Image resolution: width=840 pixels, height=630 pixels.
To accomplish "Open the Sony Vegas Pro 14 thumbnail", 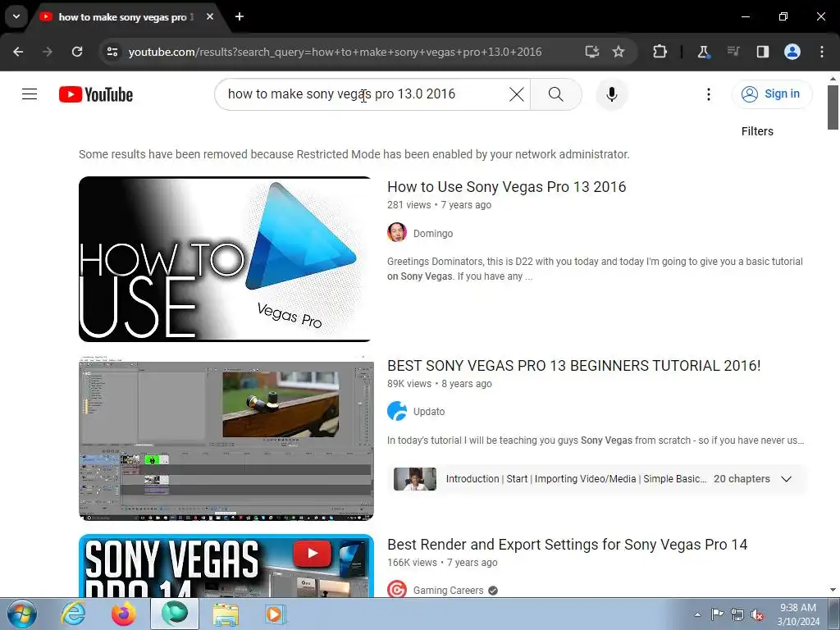I will click(x=226, y=566).
